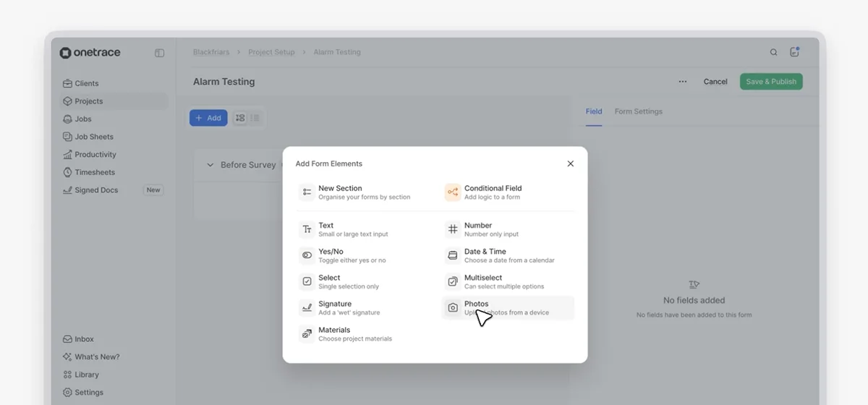
Task: Open the Job Sheets icon
Action: [67, 137]
